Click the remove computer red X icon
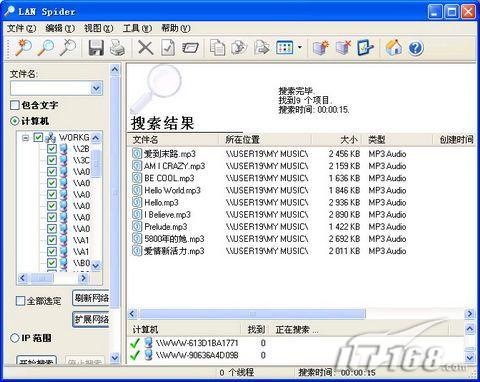The height and width of the screenshot is (382, 480). pos(343,48)
